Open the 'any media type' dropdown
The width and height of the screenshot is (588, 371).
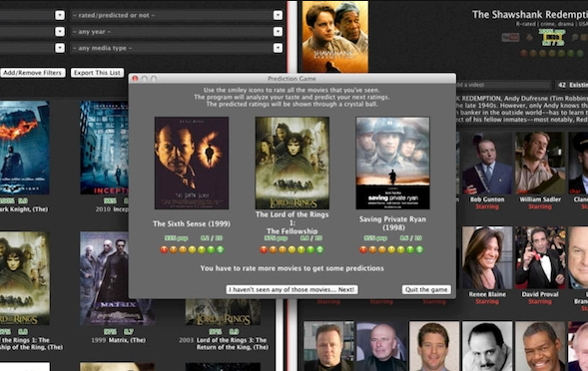click(x=278, y=48)
